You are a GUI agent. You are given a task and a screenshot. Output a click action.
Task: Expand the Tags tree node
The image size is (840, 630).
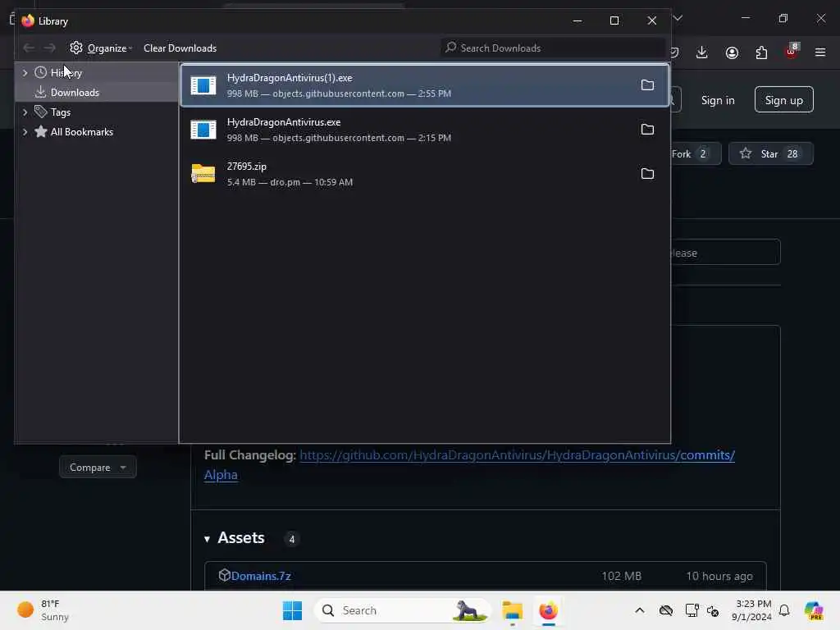[x=25, y=112]
